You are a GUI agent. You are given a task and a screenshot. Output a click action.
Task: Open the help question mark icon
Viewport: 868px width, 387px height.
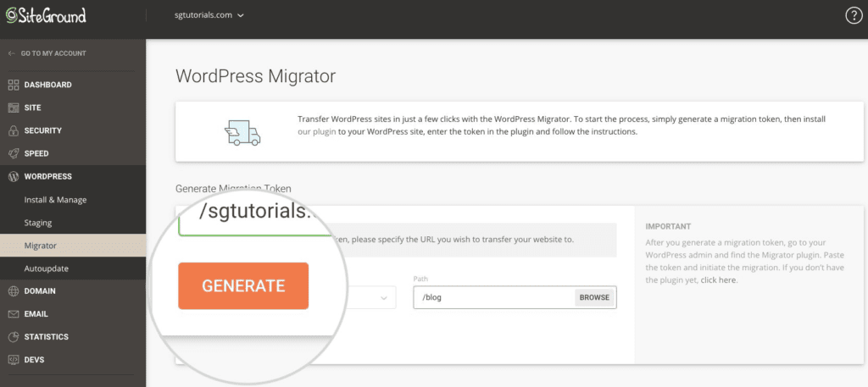click(854, 16)
